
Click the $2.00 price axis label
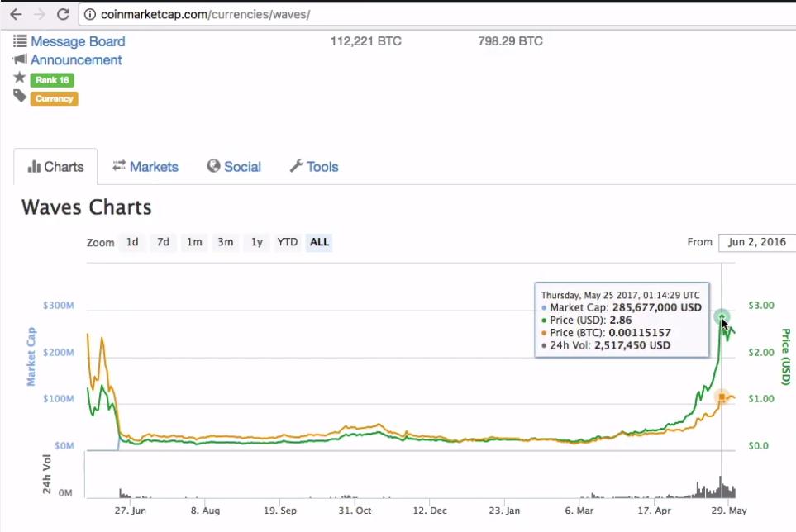coord(761,353)
